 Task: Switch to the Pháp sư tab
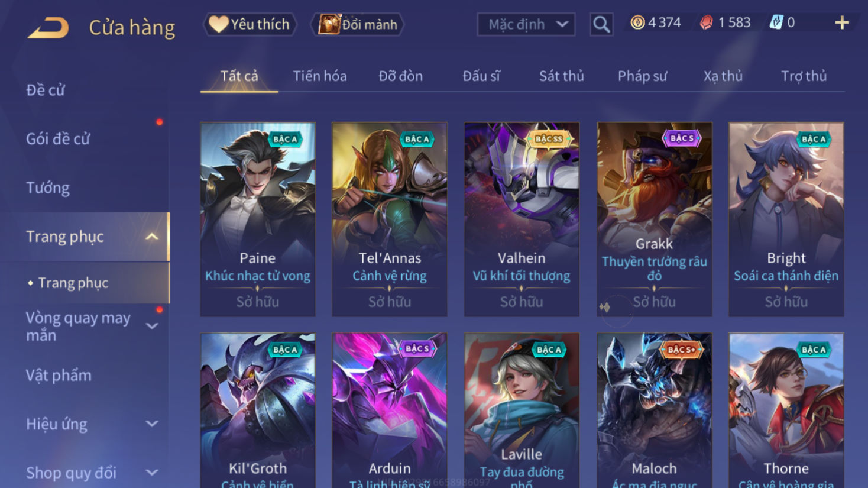tap(642, 76)
